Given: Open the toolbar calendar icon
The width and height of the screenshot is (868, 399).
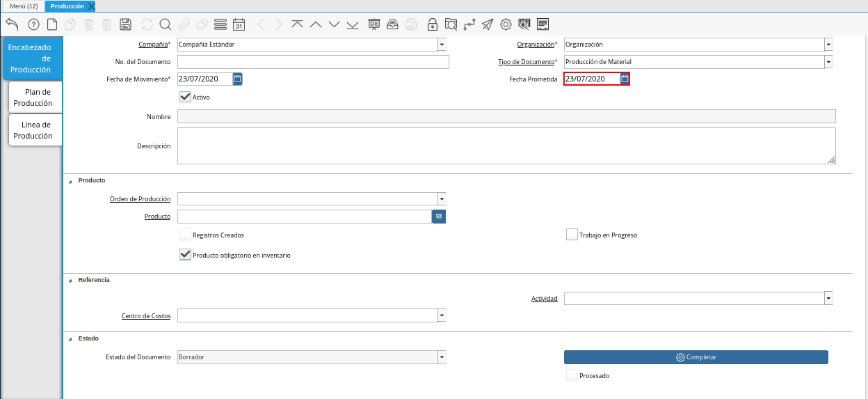Looking at the screenshot, I should point(239,24).
